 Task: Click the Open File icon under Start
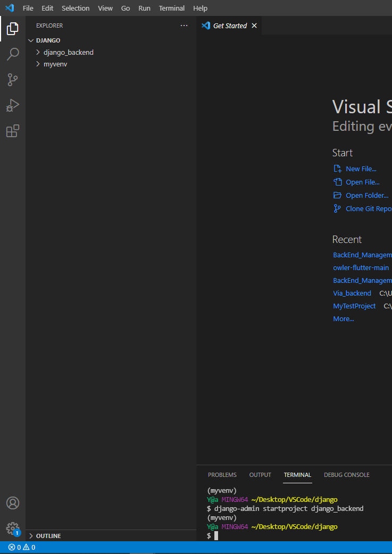click(338, 182)
